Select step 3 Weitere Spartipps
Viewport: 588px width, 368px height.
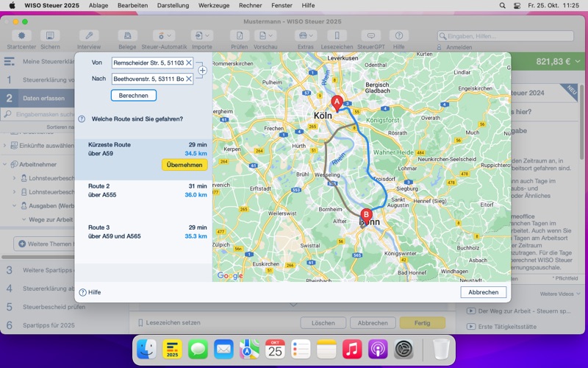37,270
